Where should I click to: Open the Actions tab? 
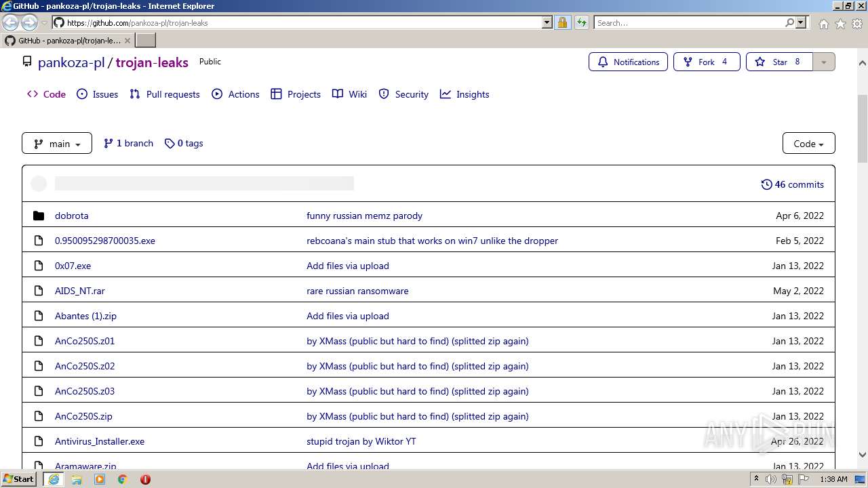click(235, 94)
